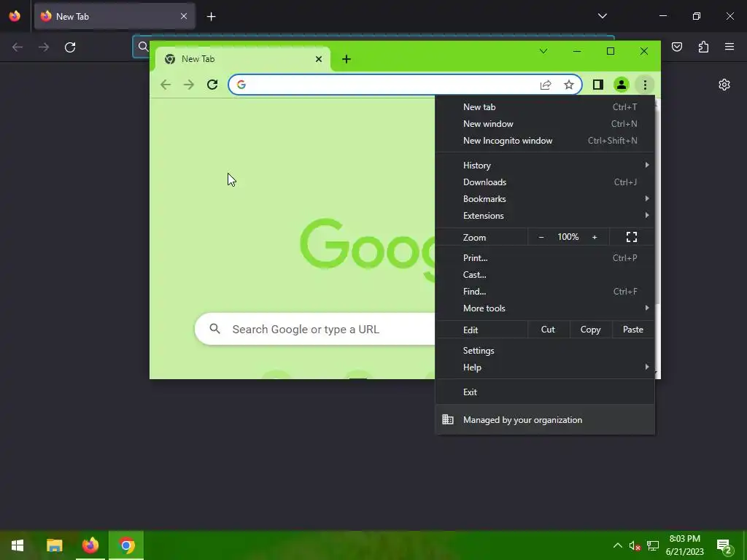This screenshot has height=560, width=747.
Task: Open the notification center icon
Action: click(724, 547)
